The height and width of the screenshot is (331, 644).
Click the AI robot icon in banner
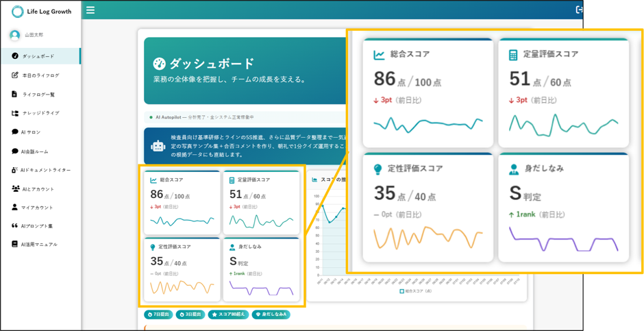(x=158, y=146)
